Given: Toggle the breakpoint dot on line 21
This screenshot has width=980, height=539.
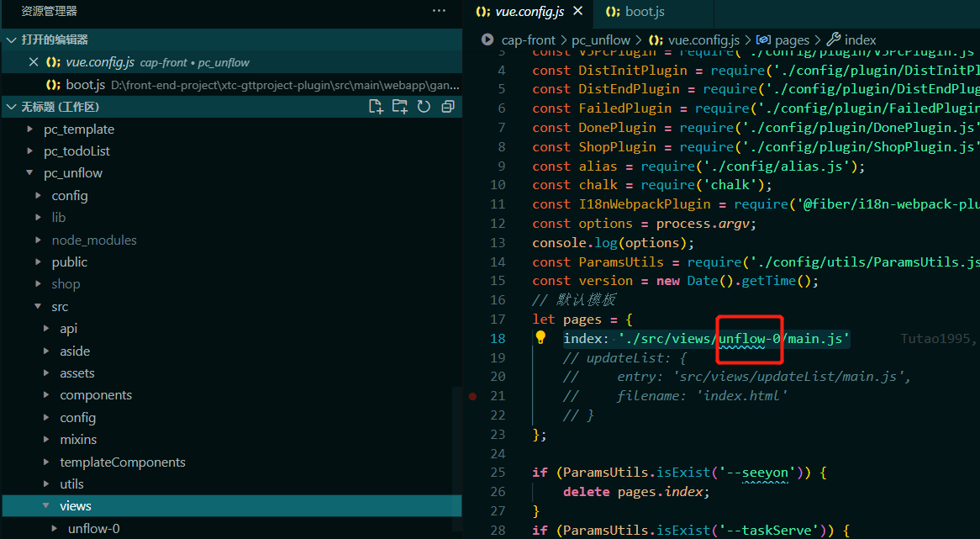Looking at the screenshot, I should (x=473, y=396).
